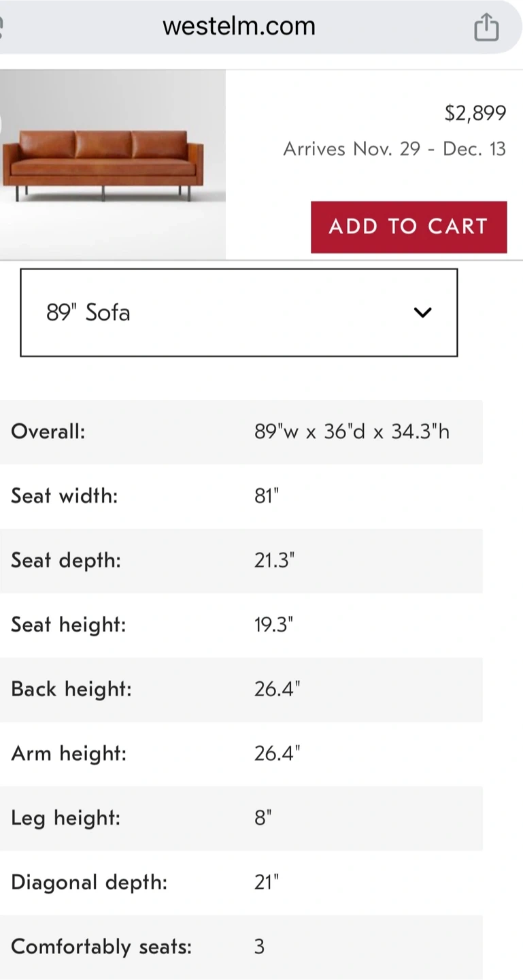Expand the 89" Sofa size dropdown

(239, 312)
